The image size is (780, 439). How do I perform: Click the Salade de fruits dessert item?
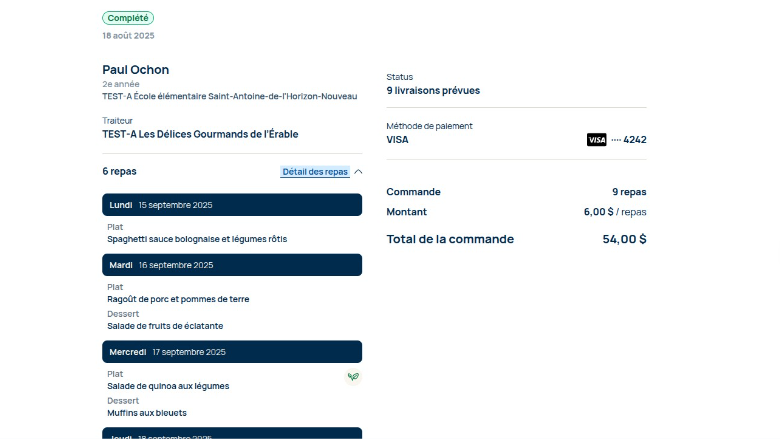tap(165, 326)
